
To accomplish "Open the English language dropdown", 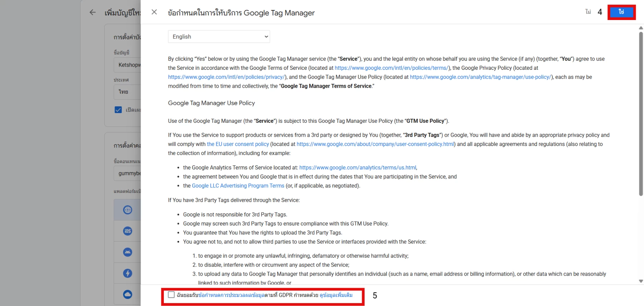I will pyautogui.click(x=219, y=37).
